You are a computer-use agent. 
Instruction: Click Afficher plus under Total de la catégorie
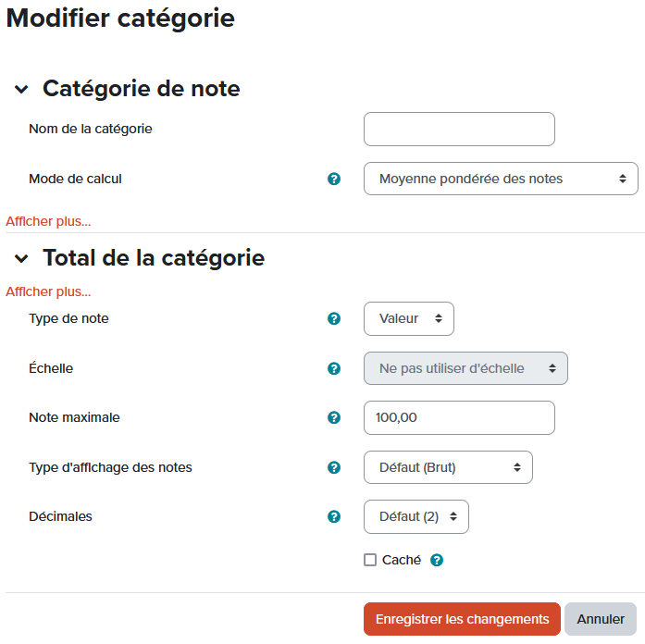[48, 291]
